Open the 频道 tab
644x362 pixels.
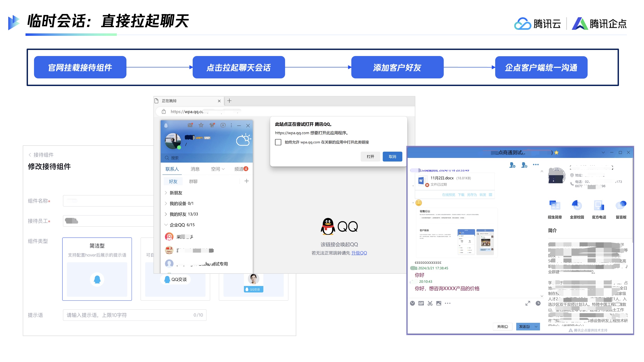tap(241, 169)
